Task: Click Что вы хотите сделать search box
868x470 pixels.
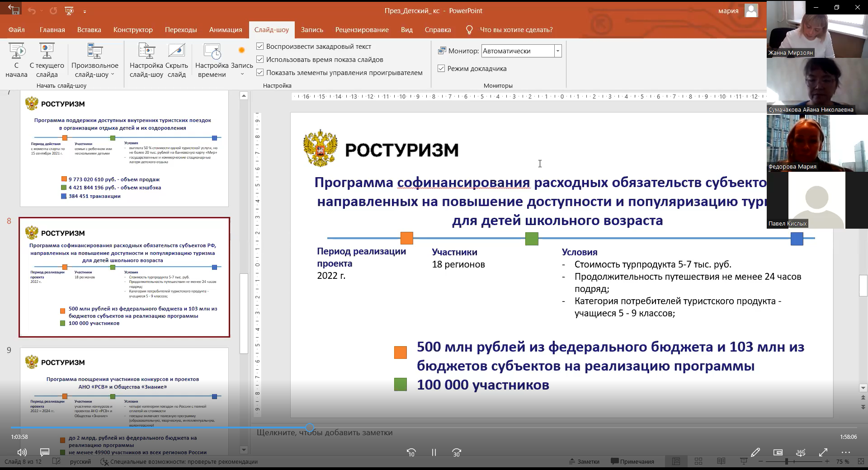Action: click(x=516, y=30)
